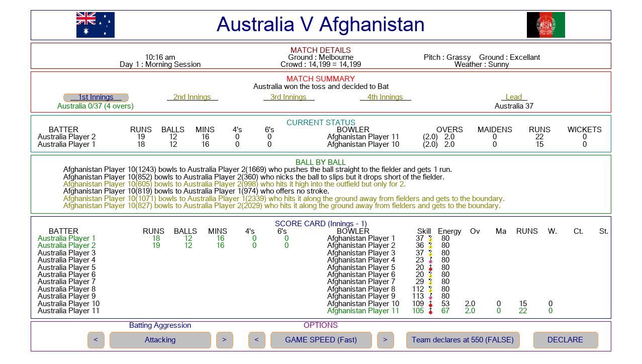Image resolution: width=642 pixels, height=364 pixels.
Task: Click the Australia flag icon
Action: [x=95, y=25]
